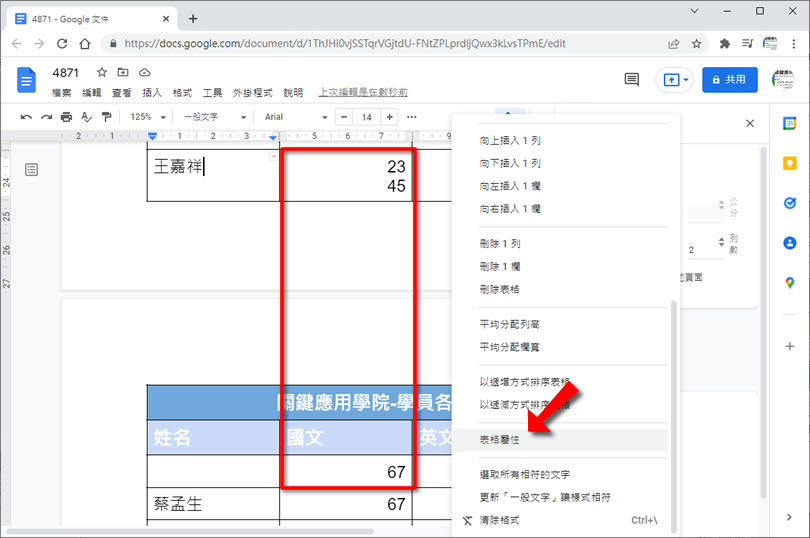This screenshot has height=538, width=810.
Task: Open the 格式 menu
Action: click(x=182, y=93)
